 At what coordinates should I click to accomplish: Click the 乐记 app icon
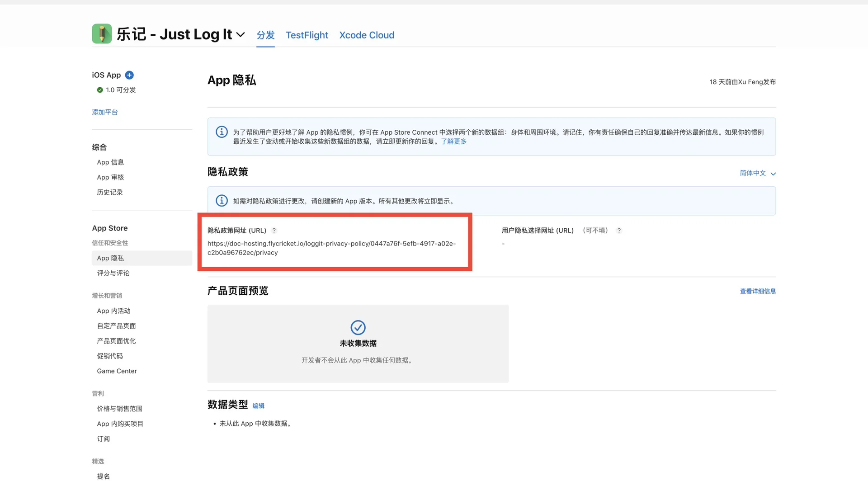[101, 33]
